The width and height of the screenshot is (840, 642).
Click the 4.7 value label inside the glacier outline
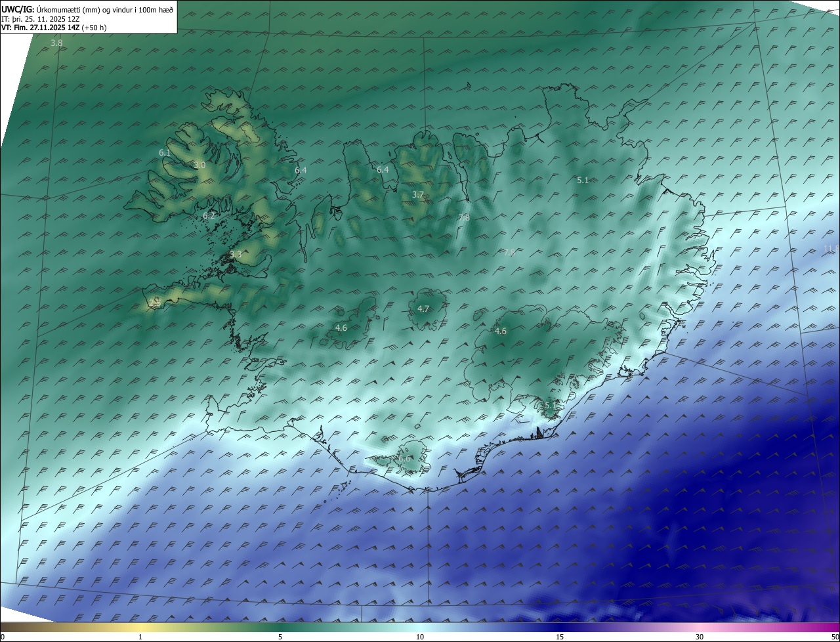(423, 309)
